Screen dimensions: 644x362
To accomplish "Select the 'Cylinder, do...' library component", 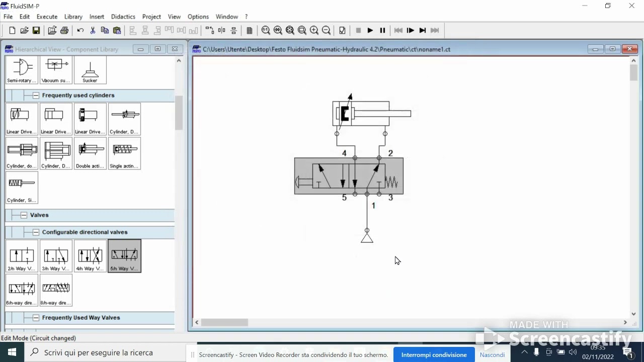I will (x=22, y=153).
